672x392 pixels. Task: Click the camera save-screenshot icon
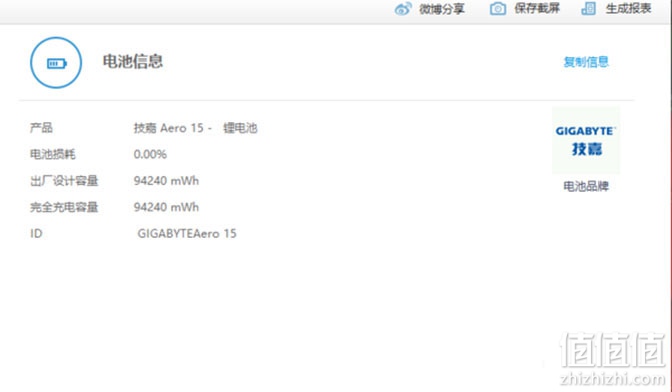pos(498,9)
